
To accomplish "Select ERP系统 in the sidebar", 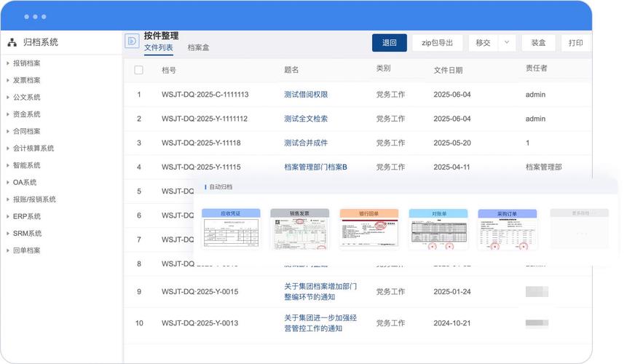I will [x=27, y=216].
